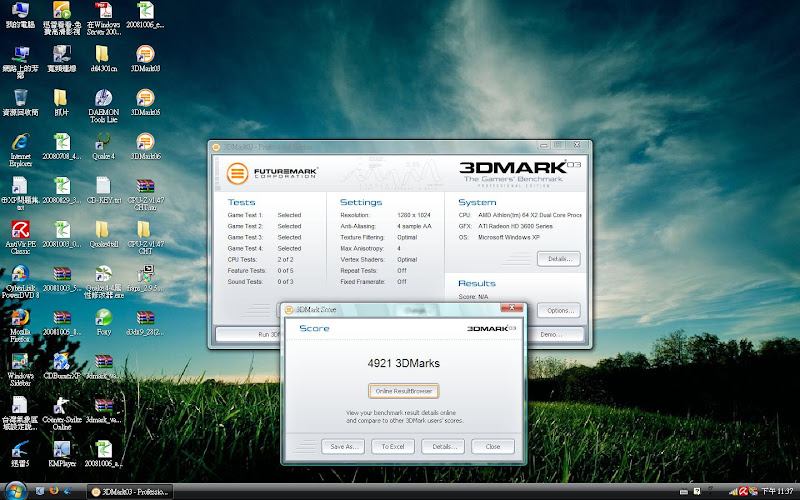The width and height of the screenshot is (800, 500).
Task: Select the 3DMark06 desktop icon
Action: 146,143
